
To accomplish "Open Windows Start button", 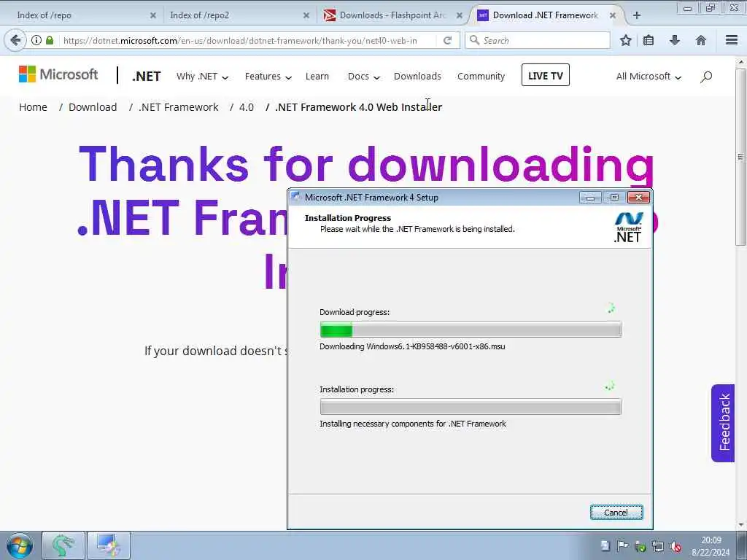I will [20, 545].
